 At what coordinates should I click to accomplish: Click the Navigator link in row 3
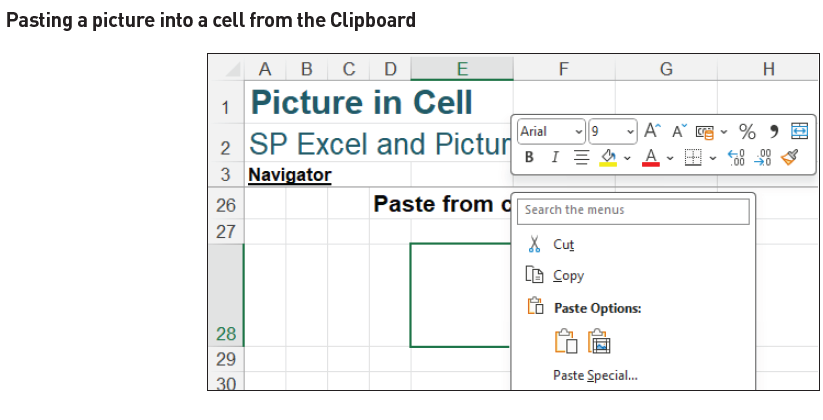(289, 175)
